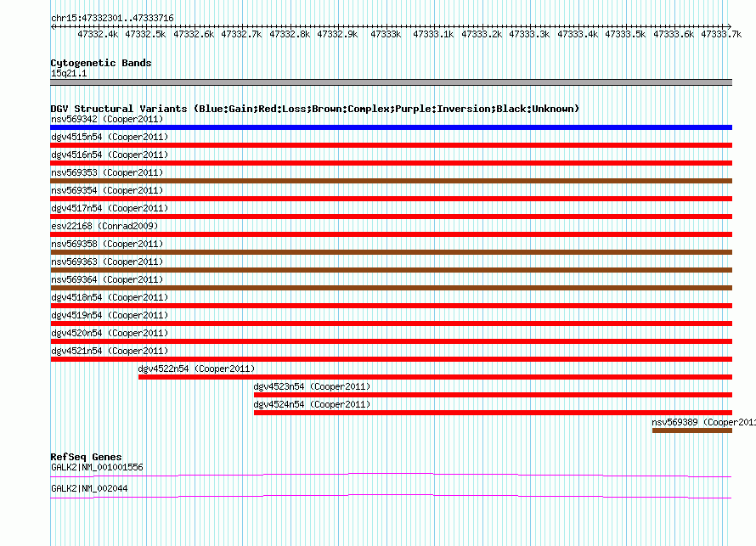This screenshot has width=756, height=546.
Task: Click the blue nsv569342 gain variant bar
Action: coord(391,127)
